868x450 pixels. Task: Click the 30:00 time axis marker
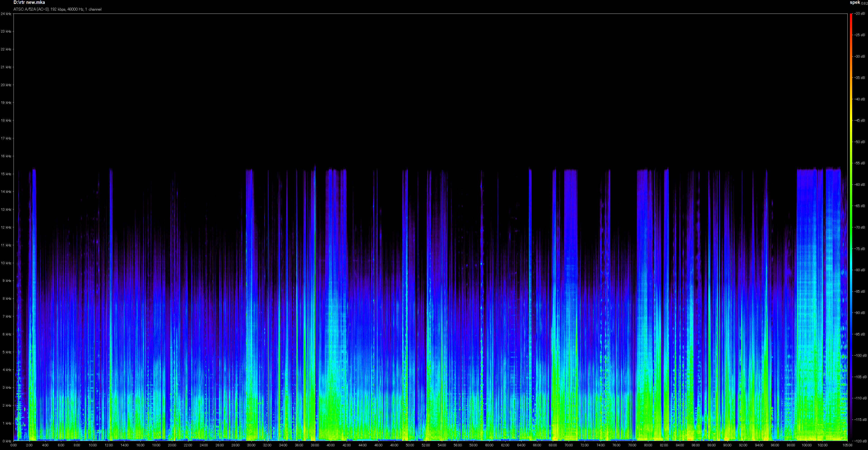[251, 445]
